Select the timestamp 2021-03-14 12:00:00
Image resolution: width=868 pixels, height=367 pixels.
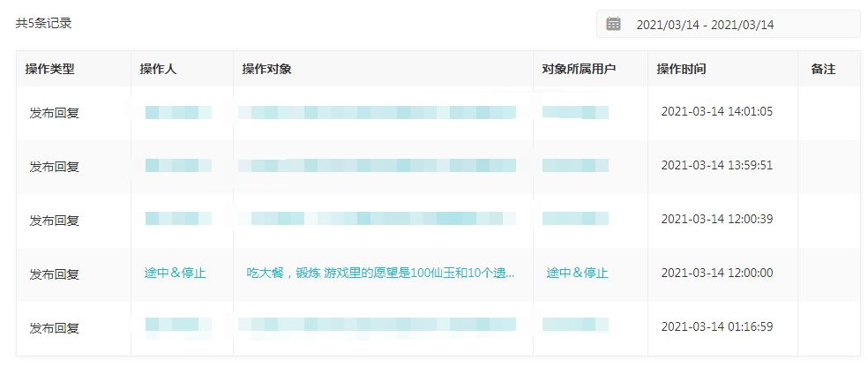(x=717, y=273)
